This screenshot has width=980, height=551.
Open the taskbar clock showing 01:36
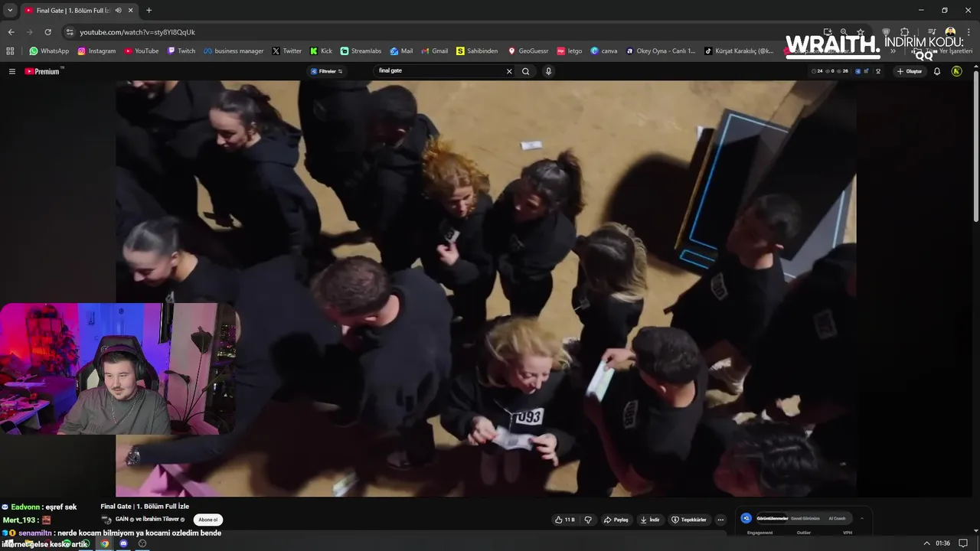(942, 543)
